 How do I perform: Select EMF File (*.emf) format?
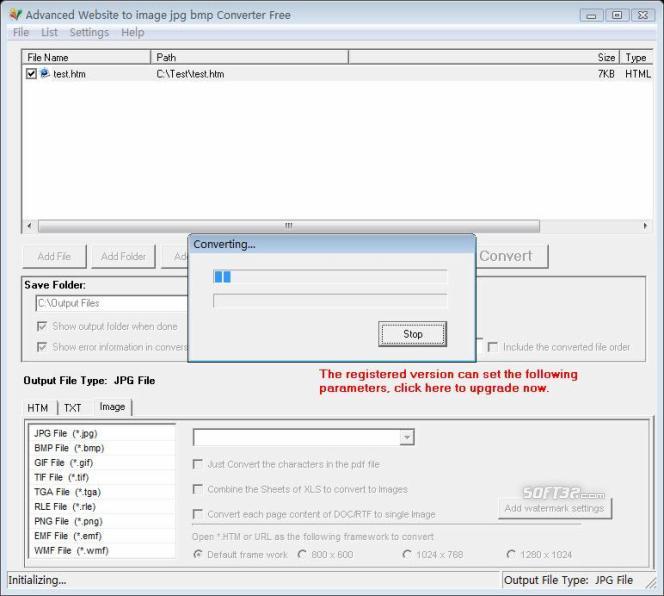click(102, 536)
